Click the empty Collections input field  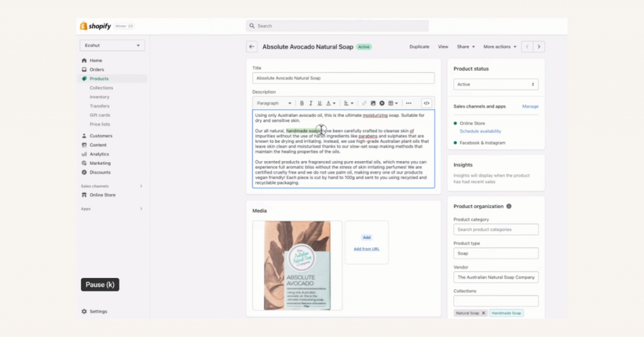click(x=496, y=301)
